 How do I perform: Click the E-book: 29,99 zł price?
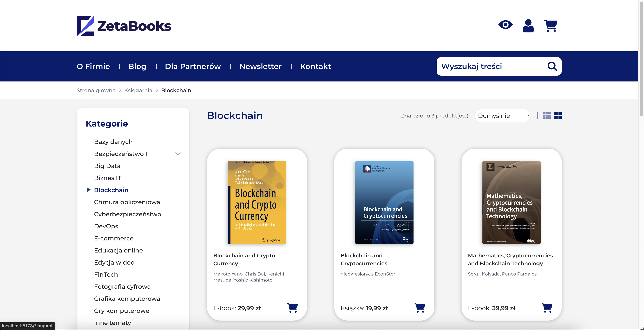pyautogui.click(x=237, y=308)
